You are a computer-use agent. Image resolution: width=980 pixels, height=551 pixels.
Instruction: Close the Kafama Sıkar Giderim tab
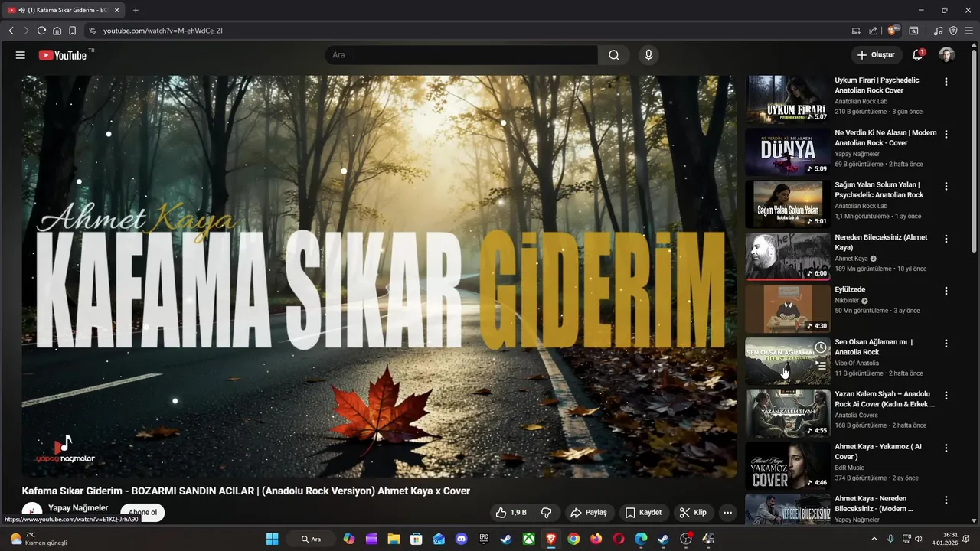pos(117,10)
